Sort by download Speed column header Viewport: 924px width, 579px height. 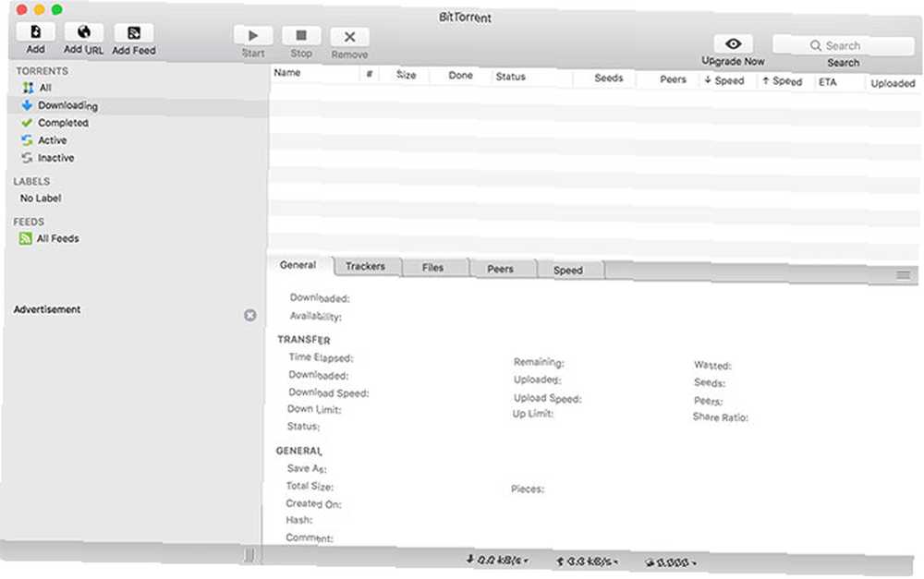pos(724,80)
